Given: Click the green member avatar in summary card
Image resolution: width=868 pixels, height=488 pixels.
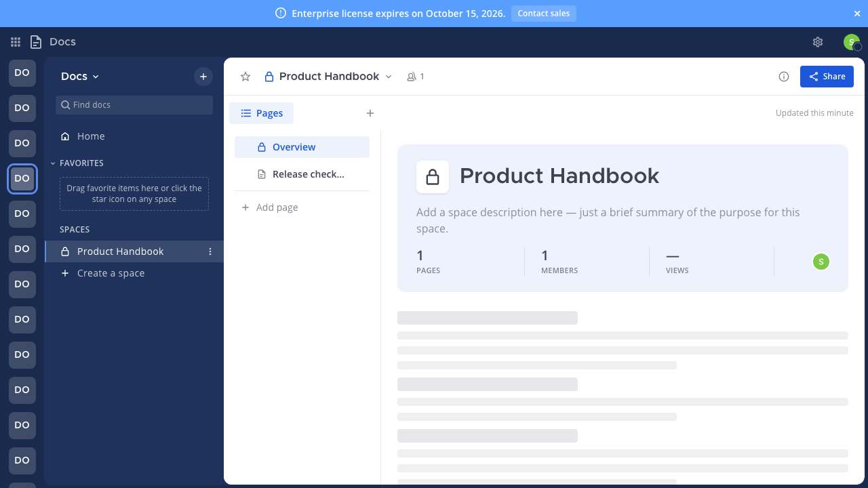Looking at the screenshot, I should point(821,262).
